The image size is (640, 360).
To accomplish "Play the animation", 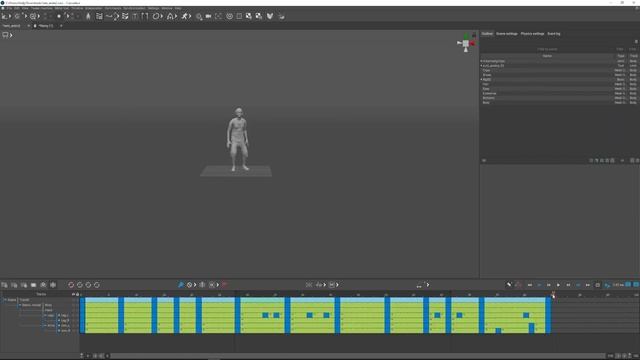I will tap(558, 285).
